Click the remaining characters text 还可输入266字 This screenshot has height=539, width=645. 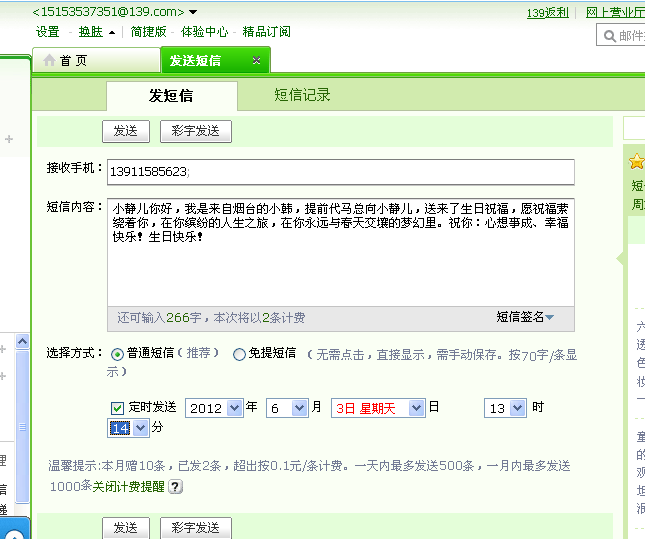[x=160, y=318]
